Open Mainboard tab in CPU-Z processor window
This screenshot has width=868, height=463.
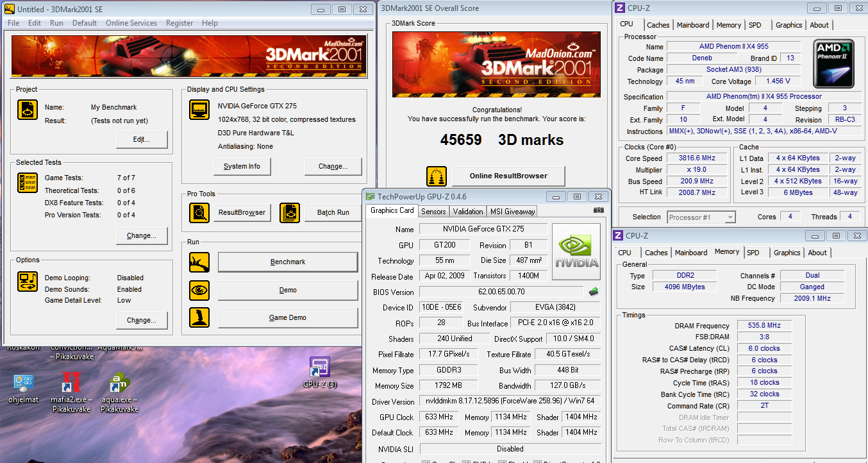[692, 25]
